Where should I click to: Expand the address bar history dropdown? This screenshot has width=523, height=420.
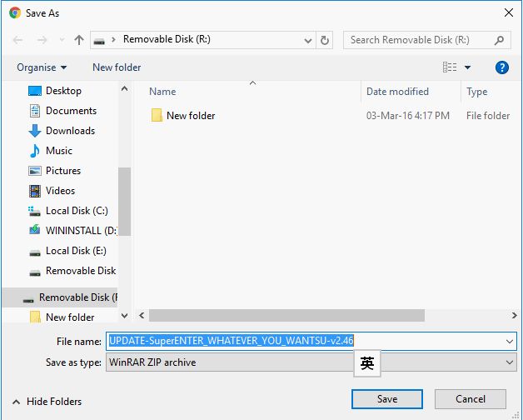308,40
